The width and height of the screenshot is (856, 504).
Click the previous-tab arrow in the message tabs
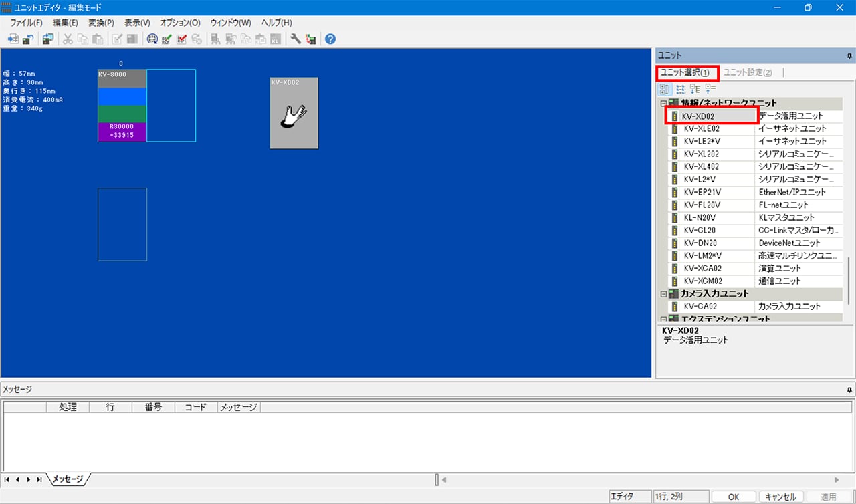click(x=18, y=479)
